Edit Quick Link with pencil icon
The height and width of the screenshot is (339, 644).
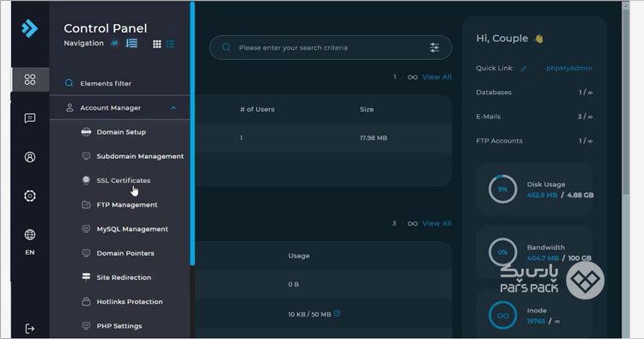pyautogui.click(x=524, y=69)
